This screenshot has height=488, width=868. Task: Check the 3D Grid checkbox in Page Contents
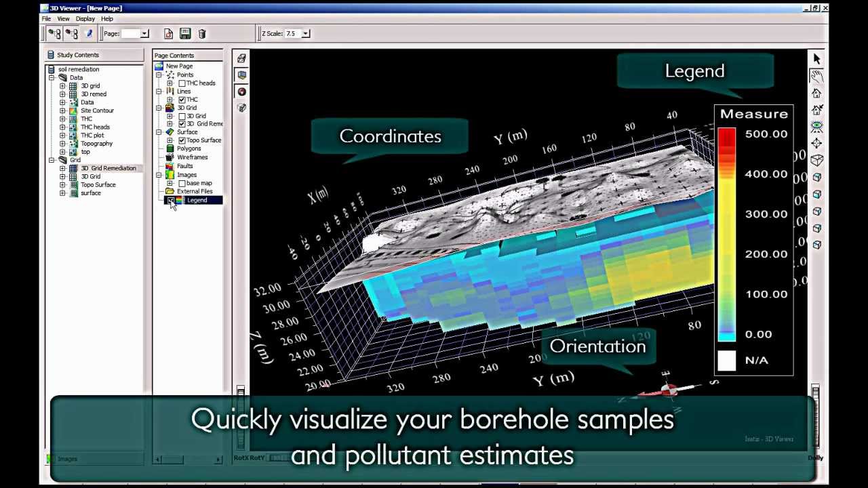tap(182, 116)
